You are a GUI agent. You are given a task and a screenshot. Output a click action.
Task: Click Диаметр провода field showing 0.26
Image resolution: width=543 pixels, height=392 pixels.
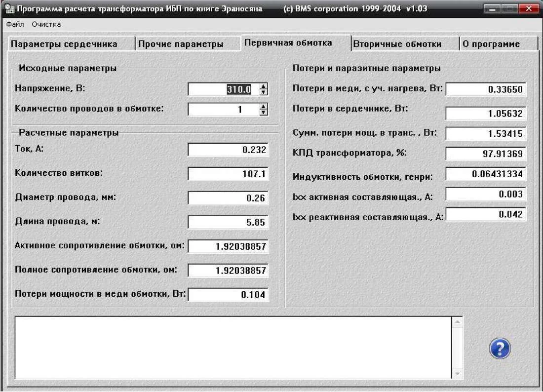(x=228, y=198)
